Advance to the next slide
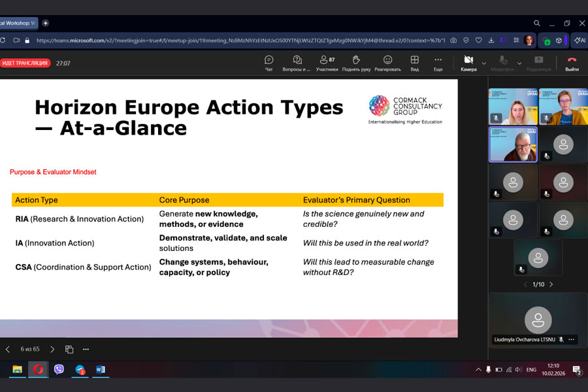588x392 pixels. pyautogui.click(x=52, y=350)
